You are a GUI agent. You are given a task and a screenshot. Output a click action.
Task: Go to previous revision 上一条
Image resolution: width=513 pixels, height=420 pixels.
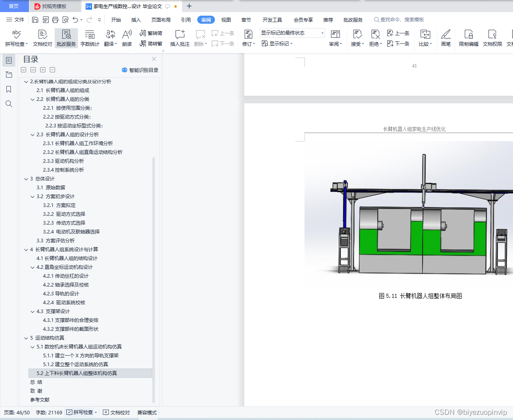tap(399, 33)
